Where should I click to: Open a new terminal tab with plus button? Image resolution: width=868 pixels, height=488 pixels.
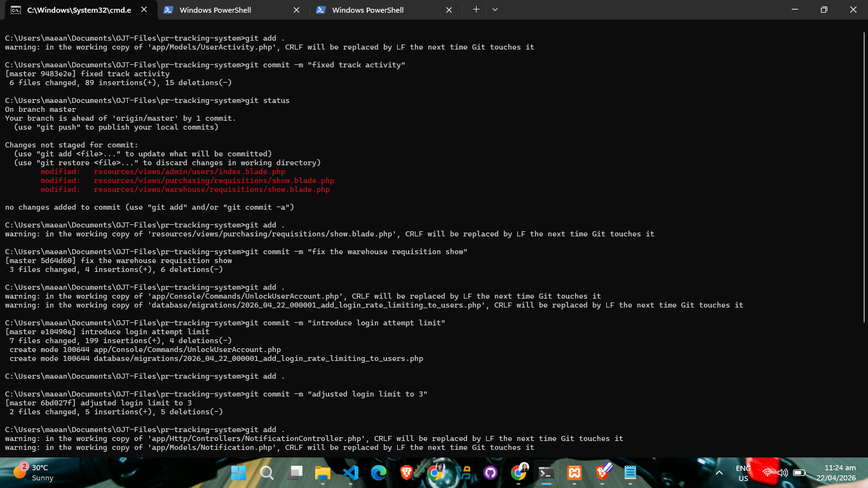pyautogui.click(x=476, y=10)
